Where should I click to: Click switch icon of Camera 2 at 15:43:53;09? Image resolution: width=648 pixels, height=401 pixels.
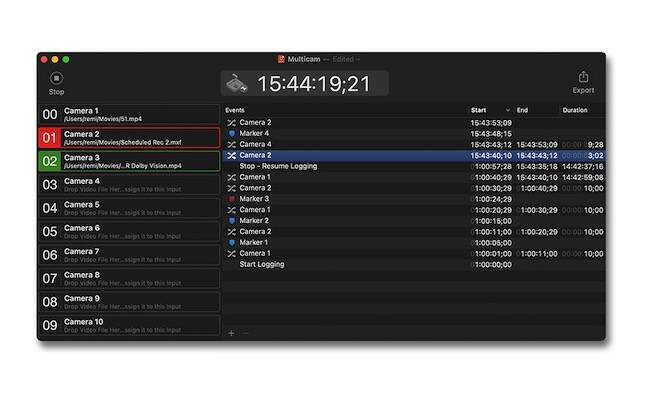coord(231,123)
